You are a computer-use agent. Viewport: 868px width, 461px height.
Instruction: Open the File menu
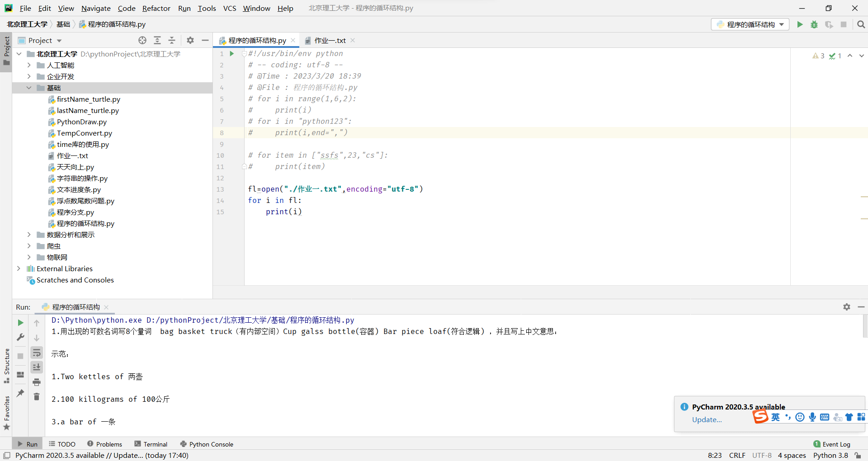[25, 8]
